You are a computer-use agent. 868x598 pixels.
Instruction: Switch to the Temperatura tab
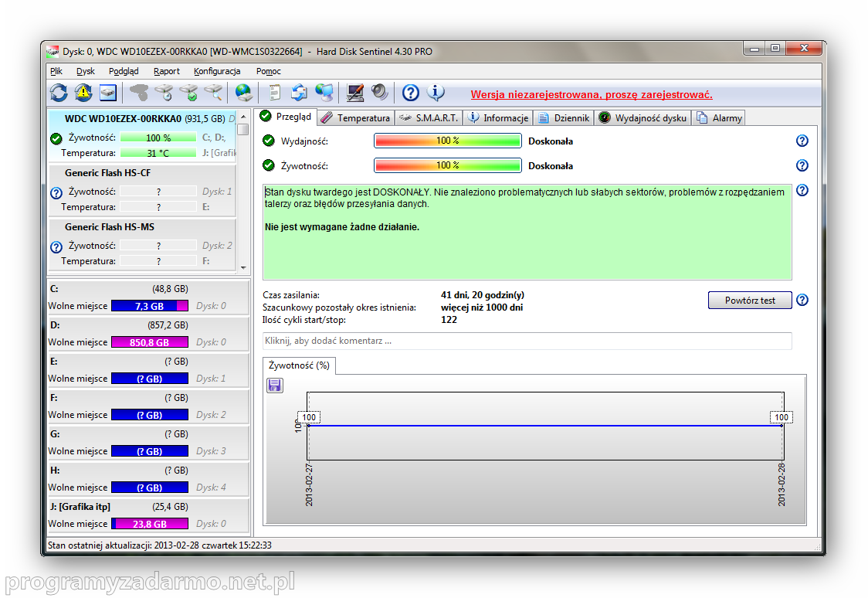(356, 118)
